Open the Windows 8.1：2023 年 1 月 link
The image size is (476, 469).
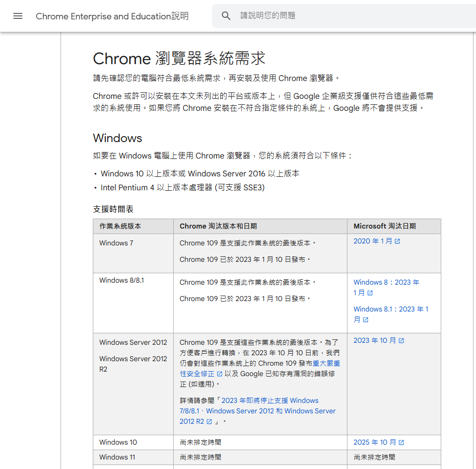click(x=391, y=309)
